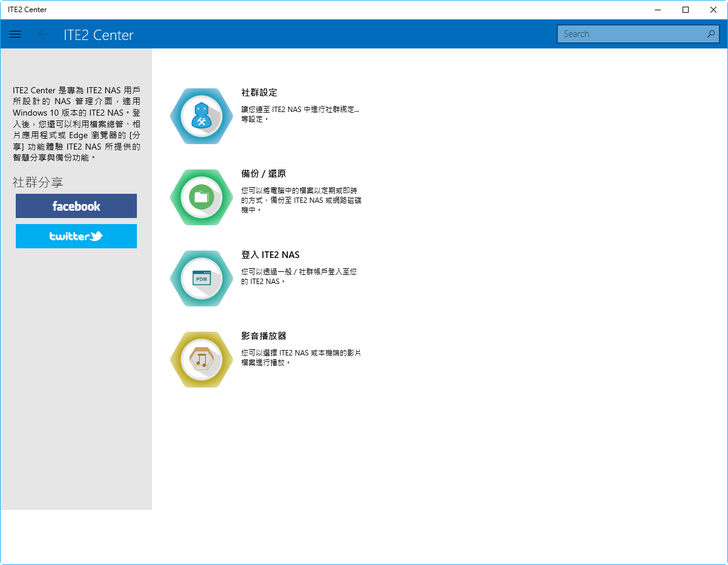Maximize the ITE2 Center window
The height and width of the screenshot is (565, 728).
(685, 9)
